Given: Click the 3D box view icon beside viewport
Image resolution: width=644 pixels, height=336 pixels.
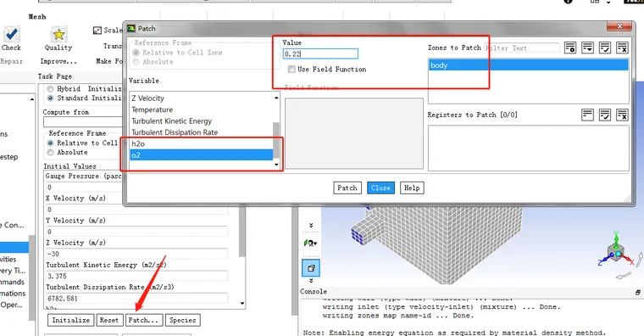Looking at the screenshot, I should click(311, 268).
